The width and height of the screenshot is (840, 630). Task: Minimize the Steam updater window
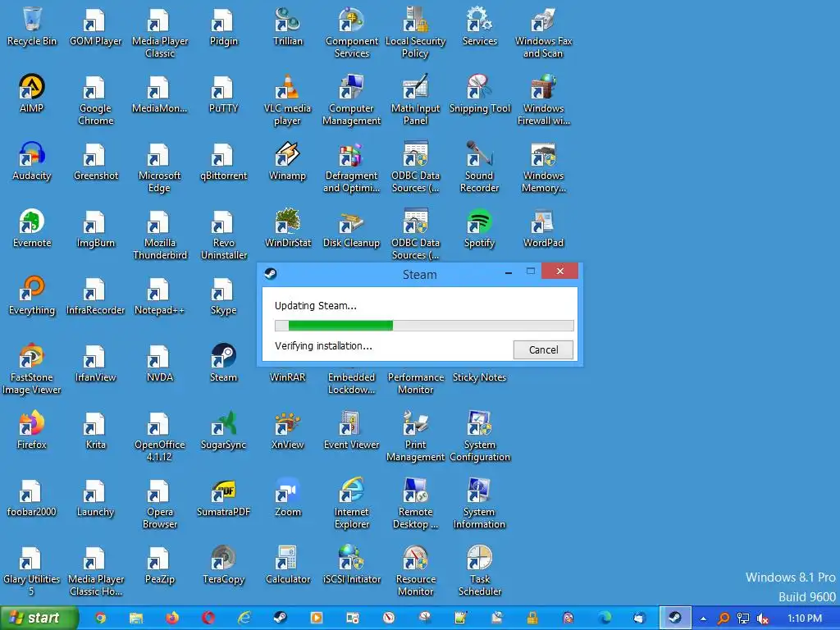click(509, 272)
